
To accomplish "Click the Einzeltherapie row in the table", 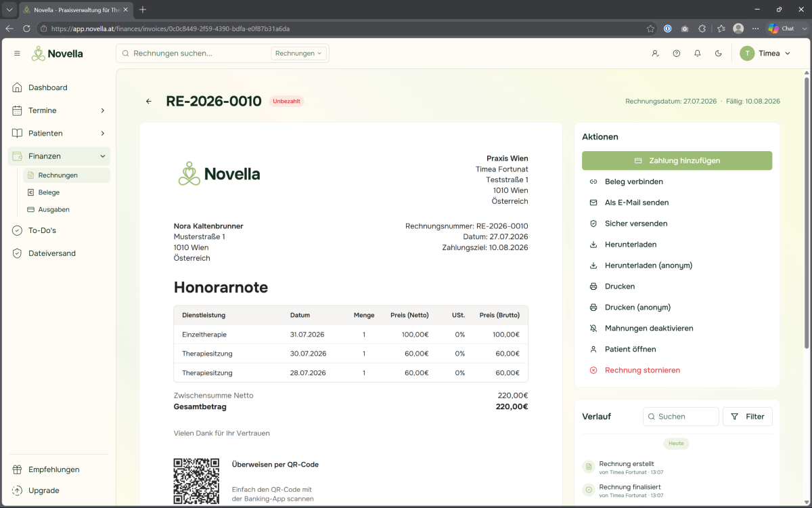I will coord(351,335).
